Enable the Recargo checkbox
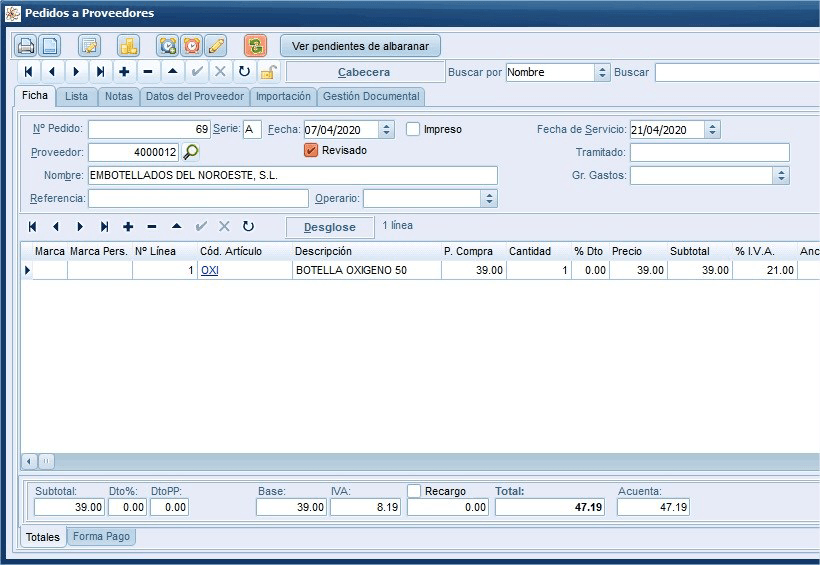The height and width of the screenshot is (565, 820). coord(414,491)
